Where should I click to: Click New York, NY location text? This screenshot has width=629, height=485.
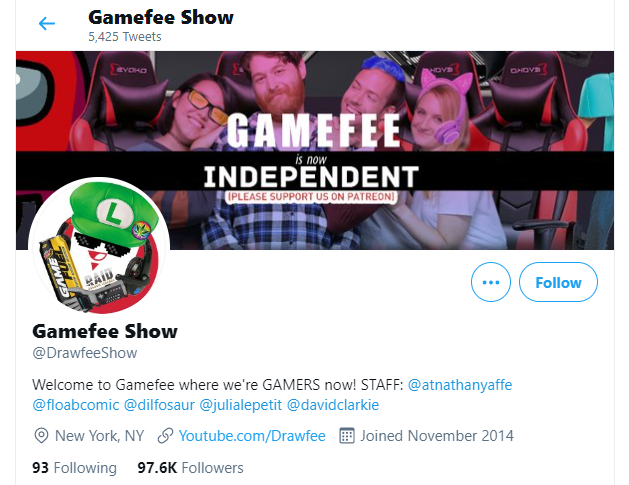pyautogui.click(x=99, y=436)
